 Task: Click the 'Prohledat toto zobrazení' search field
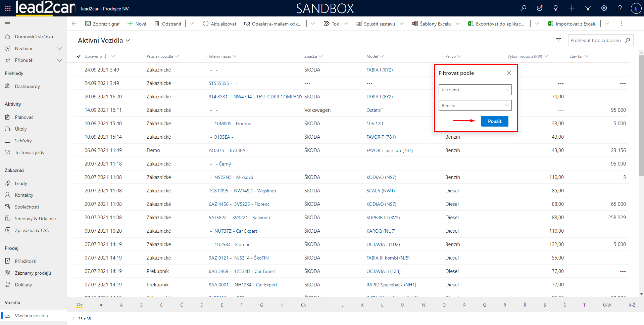click(595, 40)
